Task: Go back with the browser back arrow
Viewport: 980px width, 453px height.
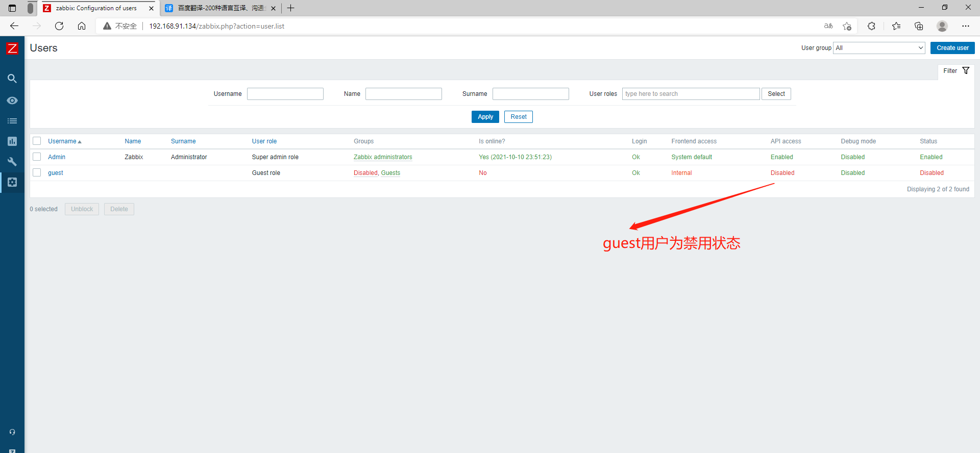Action: click(14, 26)
